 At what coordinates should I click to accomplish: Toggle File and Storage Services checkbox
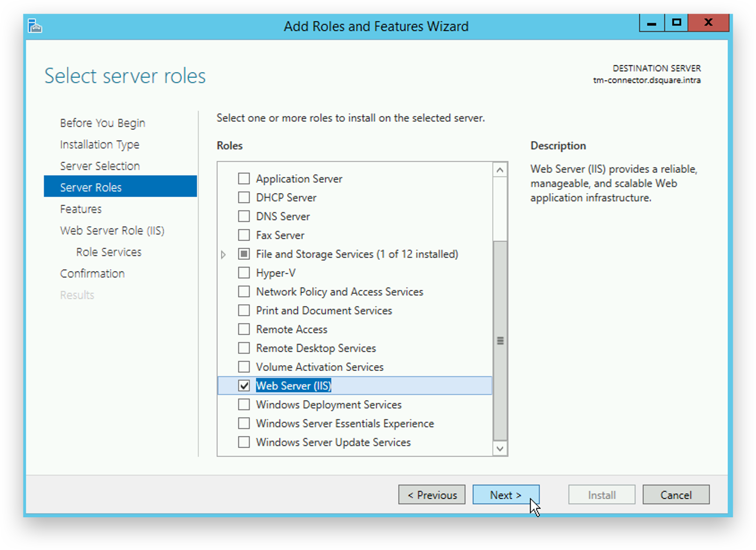(x=244, y=254)
